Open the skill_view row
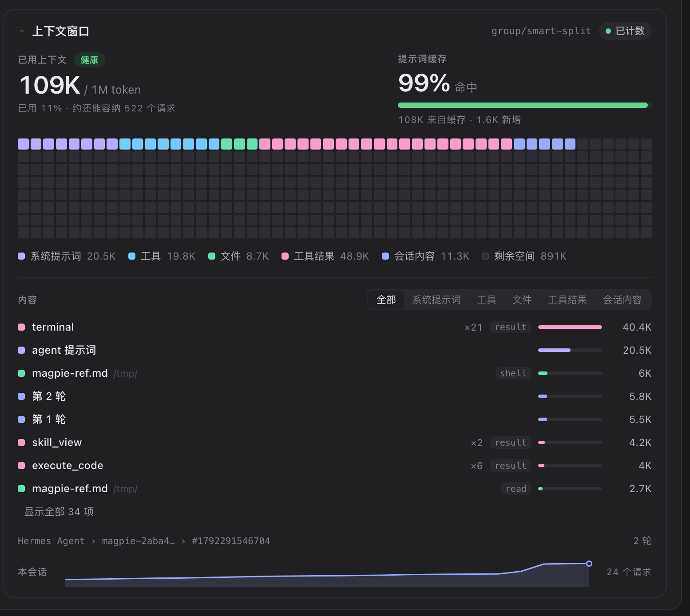 pos(335,442)
